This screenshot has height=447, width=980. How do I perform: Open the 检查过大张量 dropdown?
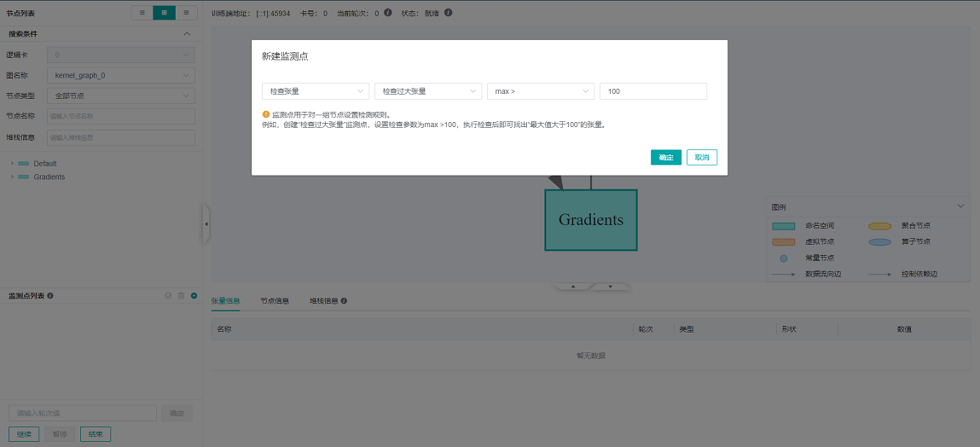click(x=427, y=91)
